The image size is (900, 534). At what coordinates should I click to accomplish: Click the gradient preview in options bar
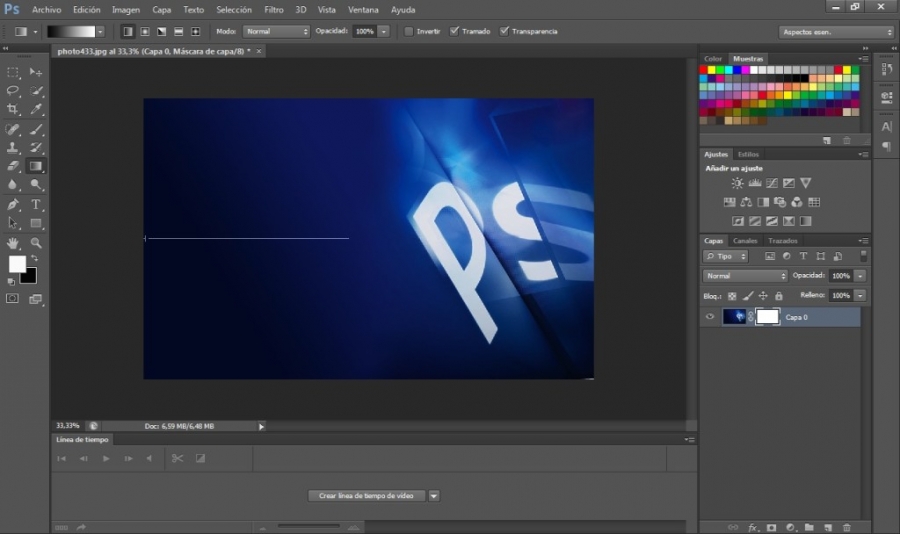pos(71,32)
